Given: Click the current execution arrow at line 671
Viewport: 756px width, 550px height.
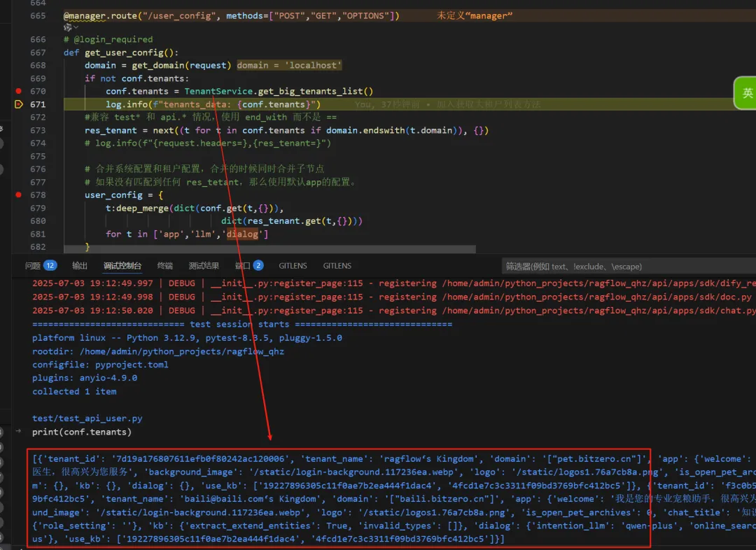Looking at the screenshot, I should pos(18,104).
